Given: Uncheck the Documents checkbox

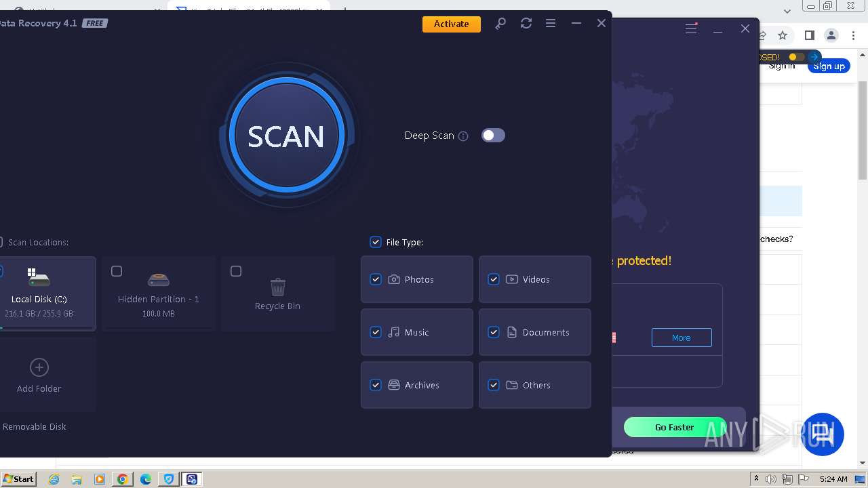Looking at the screenshot, I should tap(494, 332).
